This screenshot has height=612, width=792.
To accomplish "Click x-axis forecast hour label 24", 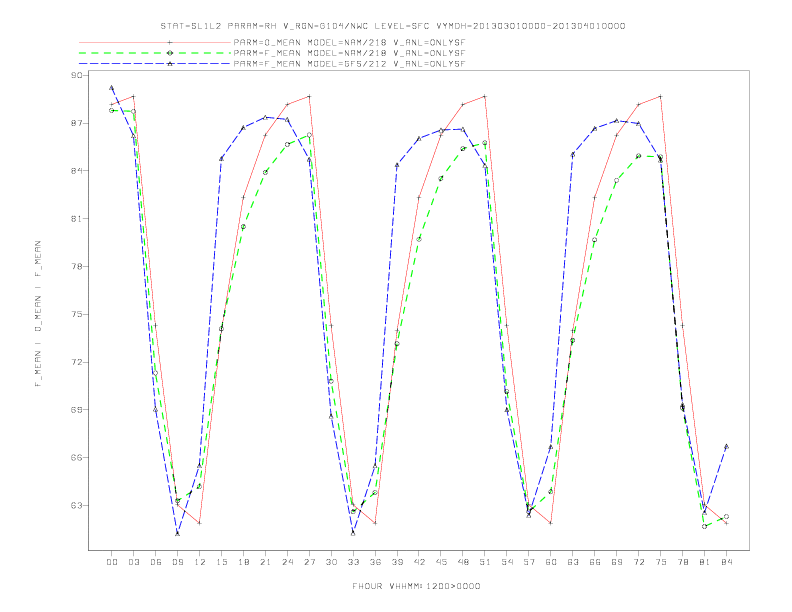I will (287, 562).
